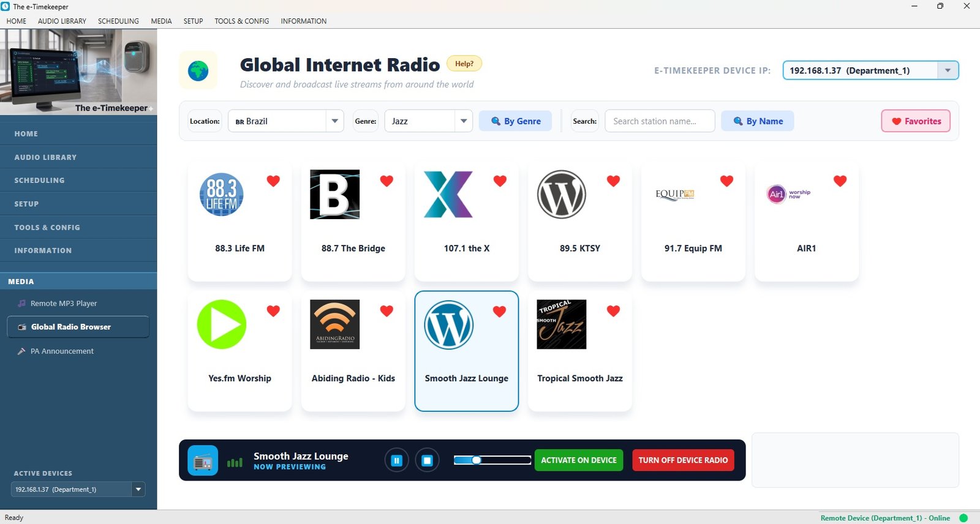
Task: Click the 91.7 Equip FM logo
Action: [x=675, y=195]
